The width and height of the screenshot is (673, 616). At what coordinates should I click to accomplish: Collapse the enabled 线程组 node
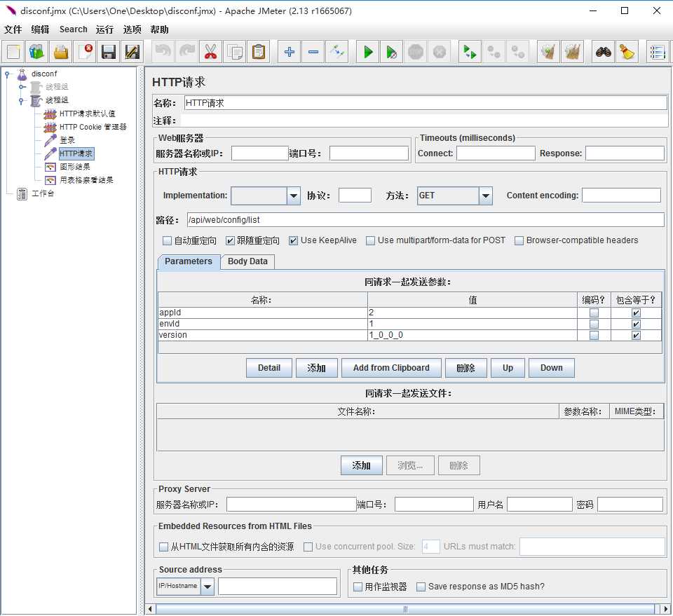(22, 101)
